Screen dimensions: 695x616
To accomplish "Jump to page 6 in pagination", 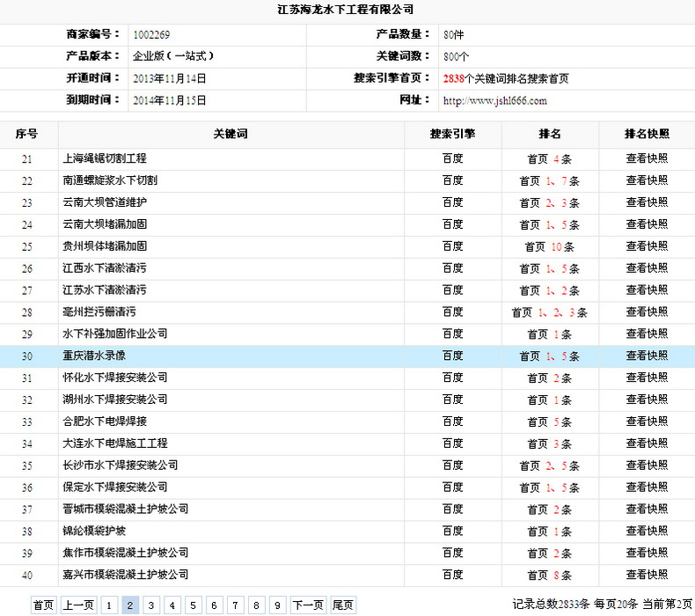I will 214,605.
